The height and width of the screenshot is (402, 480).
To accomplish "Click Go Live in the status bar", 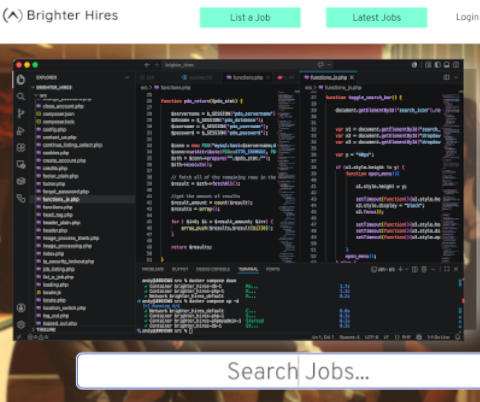I will tap(438, 337).
